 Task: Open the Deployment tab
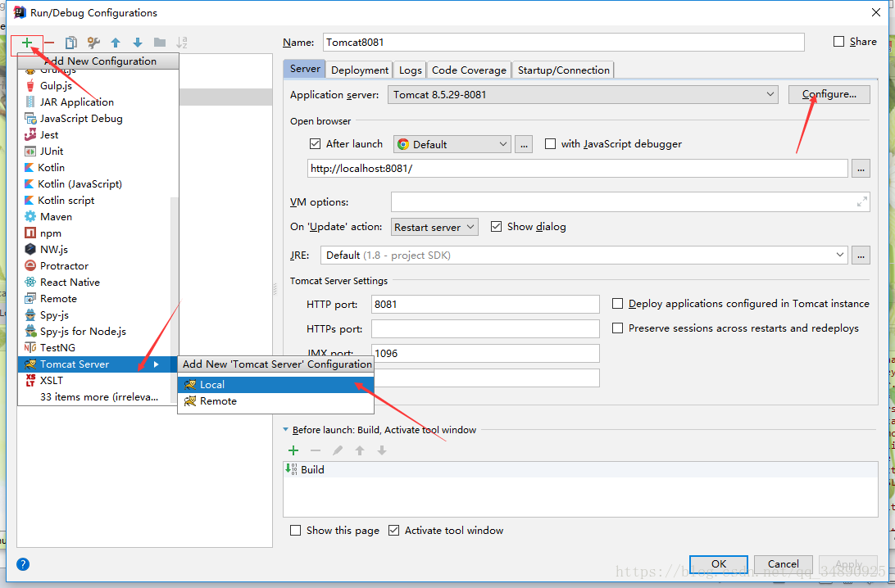(x=360, y=70)
